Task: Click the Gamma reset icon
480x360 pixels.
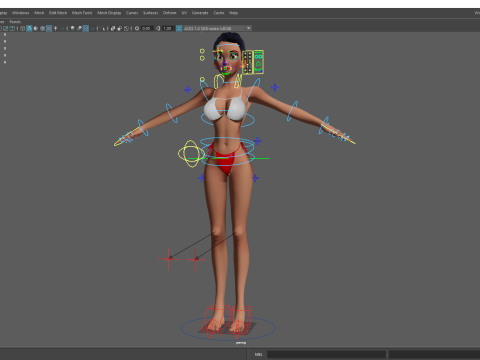Action: tap(158, 28)
